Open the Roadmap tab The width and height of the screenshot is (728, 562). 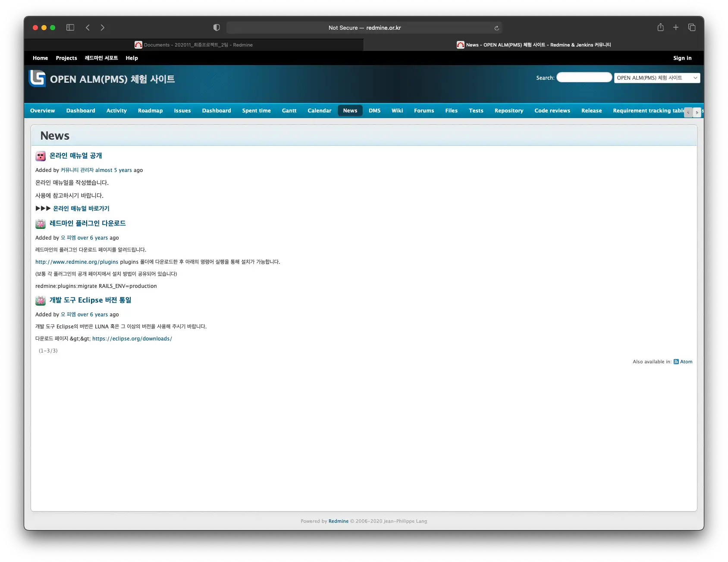[x=150, y=111]
